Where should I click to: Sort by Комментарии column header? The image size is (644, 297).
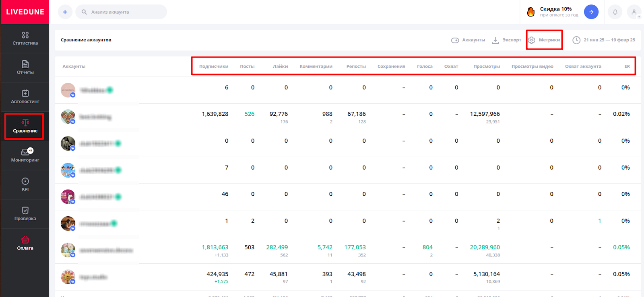click(316, 66)
